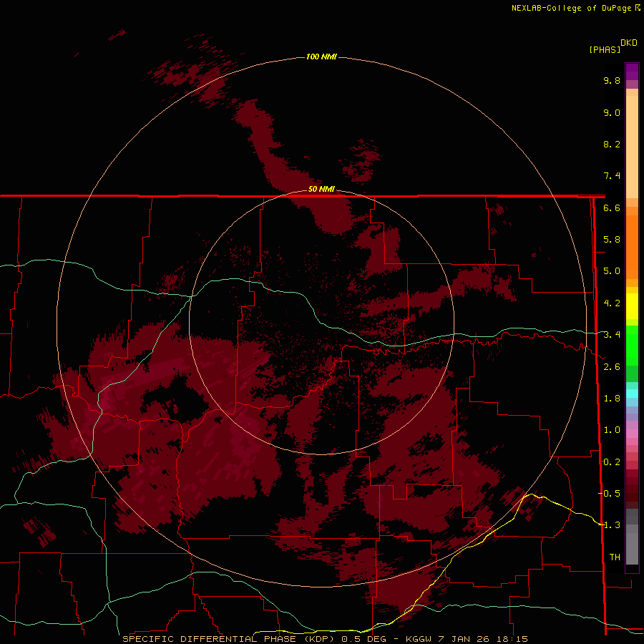Click the NEXLAB-College of DuPage label
The height and width of the screenshot is (644, 644).
pos(573,8)
